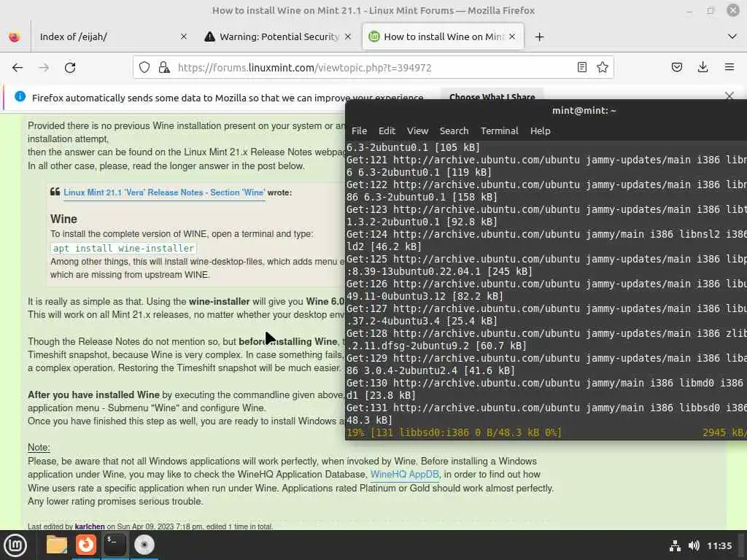This screenshot has width=747, height=560.
Task: Open tracking protection shield icon
Action: click(x=144, y=68)
